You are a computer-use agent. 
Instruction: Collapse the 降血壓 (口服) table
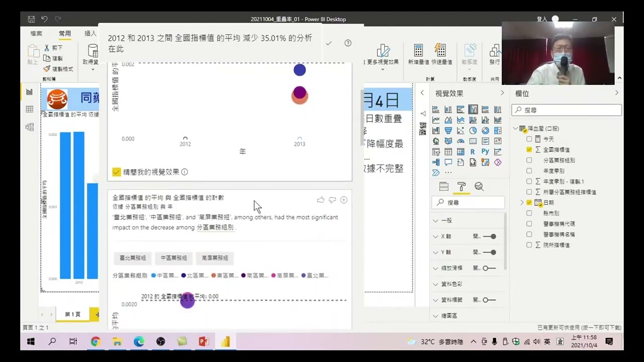[x=515, y=129]
